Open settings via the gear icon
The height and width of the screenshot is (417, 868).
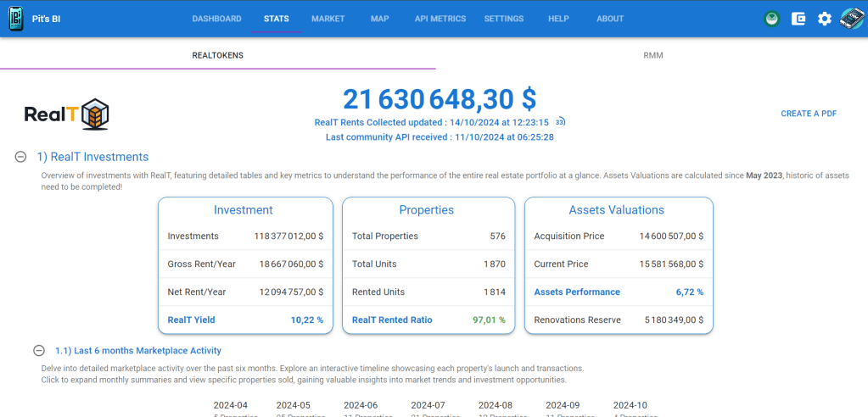[x=824, y=19]
